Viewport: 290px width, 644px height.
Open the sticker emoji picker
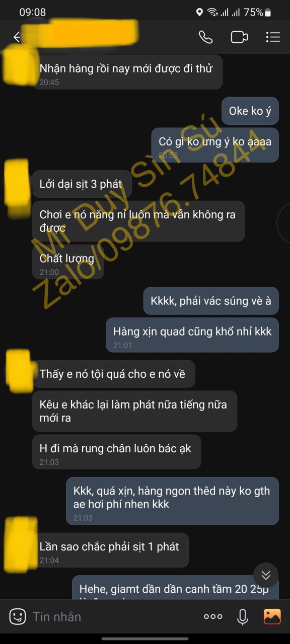point(18,616)
